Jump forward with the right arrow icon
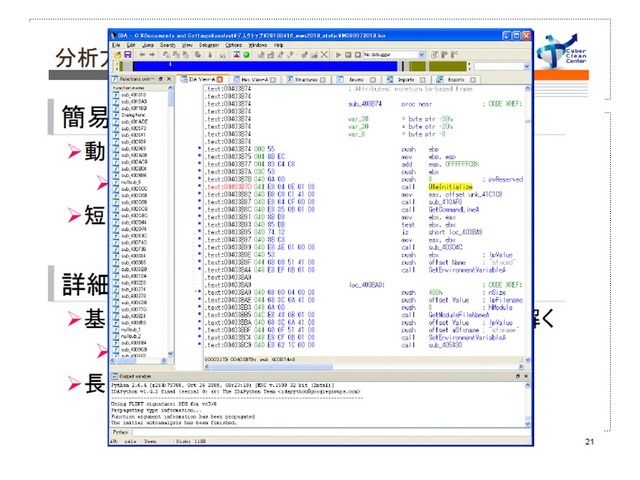 pyautogui.click(x=152, y=55)
